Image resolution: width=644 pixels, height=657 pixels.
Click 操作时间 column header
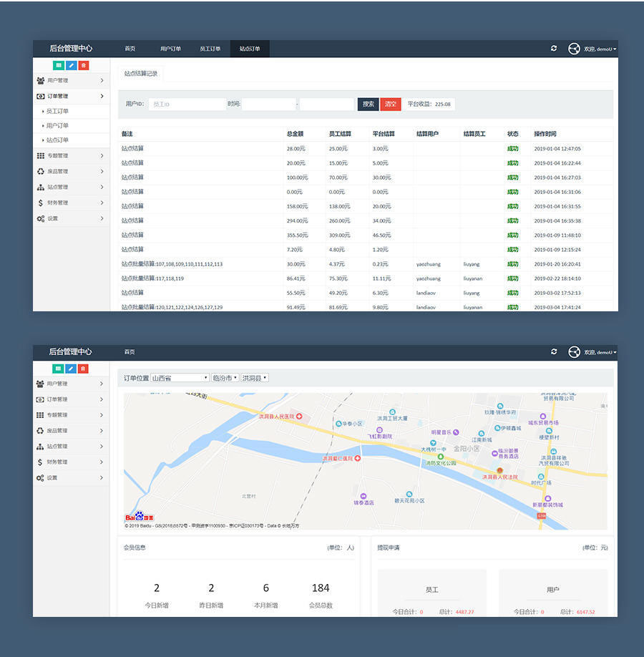pos(545,134)
